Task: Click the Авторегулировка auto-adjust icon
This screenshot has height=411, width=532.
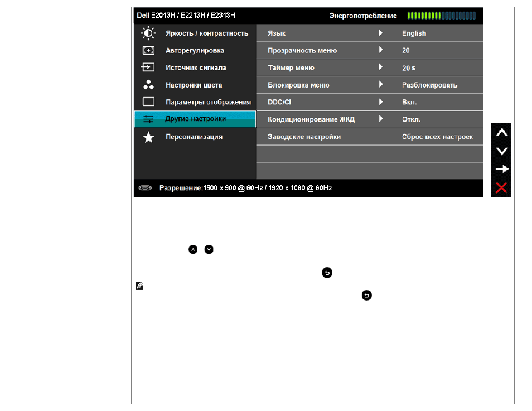Action: click(x=148, y=51)
